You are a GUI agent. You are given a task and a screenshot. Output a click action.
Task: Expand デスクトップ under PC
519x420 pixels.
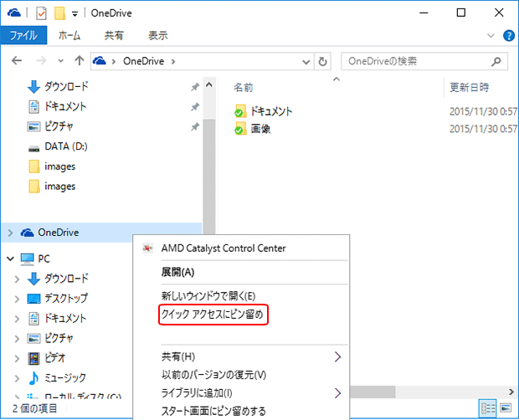pos(17,299)
